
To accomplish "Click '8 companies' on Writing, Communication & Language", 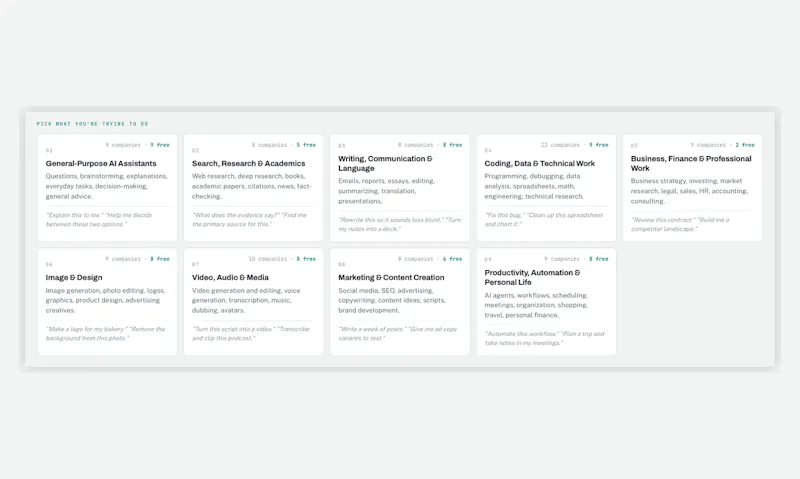I will (415, 145).
